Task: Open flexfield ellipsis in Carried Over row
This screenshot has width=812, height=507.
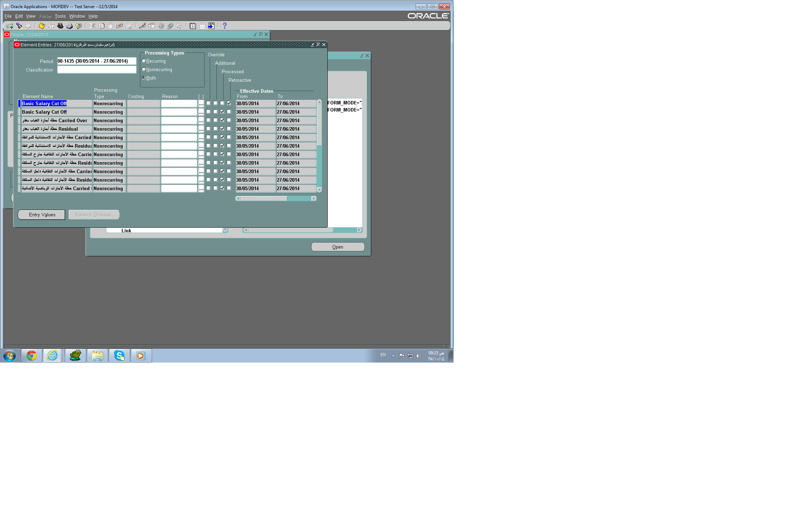Action: point(201,120)
